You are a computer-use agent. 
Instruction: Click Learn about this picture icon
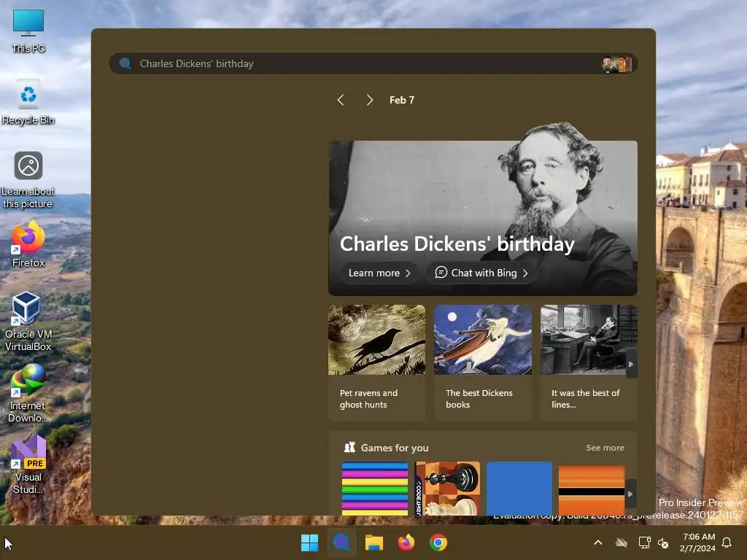click(x=28, y=180)
